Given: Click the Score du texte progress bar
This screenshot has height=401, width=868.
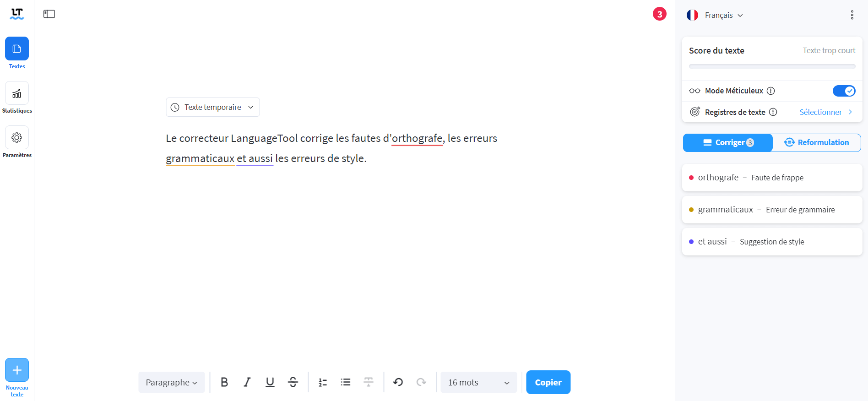Looking at the screenshot, I should pos(772,66).
